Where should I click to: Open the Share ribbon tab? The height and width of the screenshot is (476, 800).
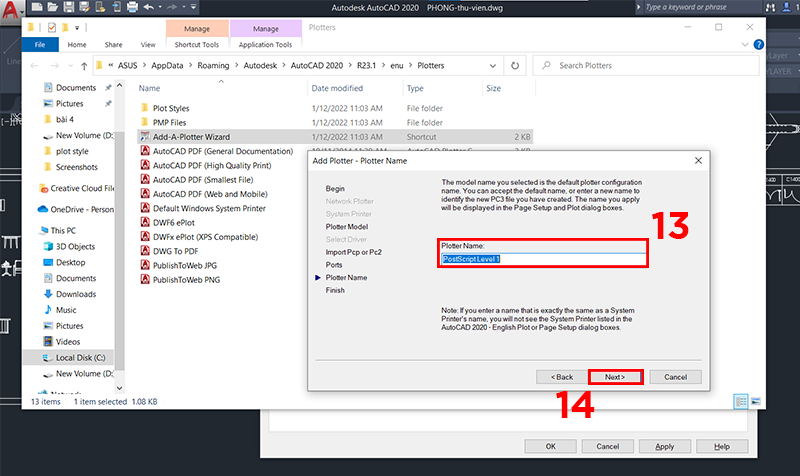tap(113, 44)
